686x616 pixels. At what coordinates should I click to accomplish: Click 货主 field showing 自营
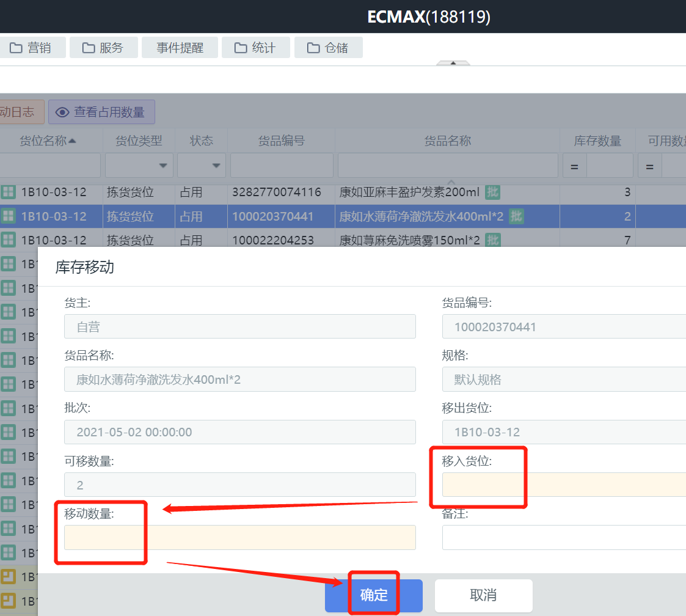tap(239, 326)
